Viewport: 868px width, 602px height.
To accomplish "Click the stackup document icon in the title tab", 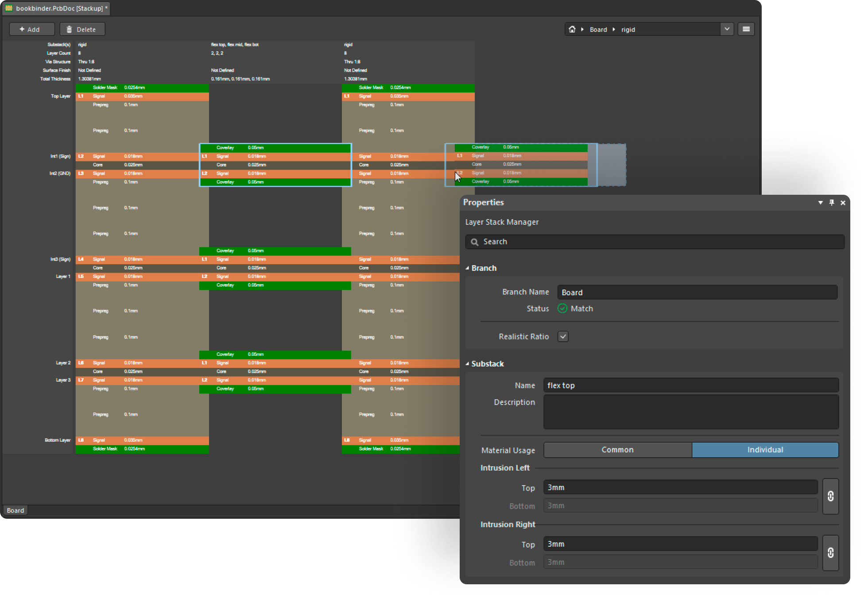I will click(x=9, y=8).
